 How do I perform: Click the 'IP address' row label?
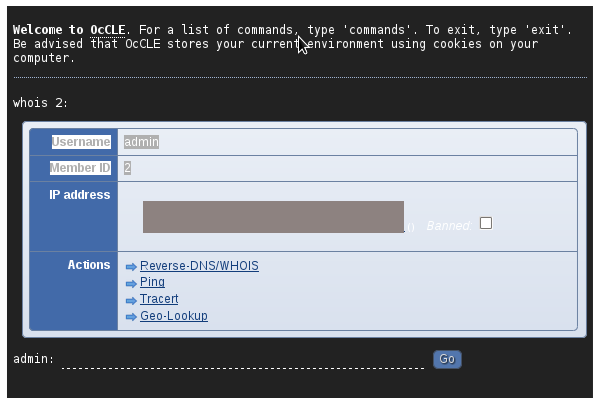(x=79, y=195)
